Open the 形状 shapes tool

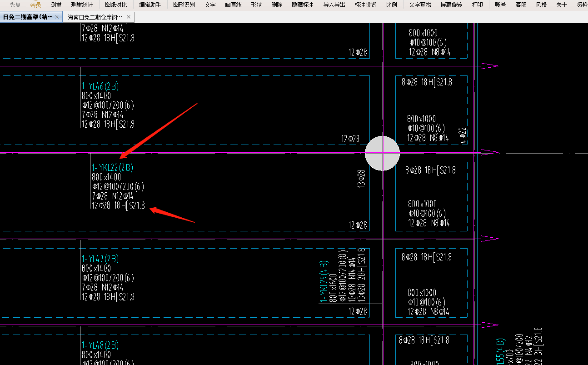[256, 5]
